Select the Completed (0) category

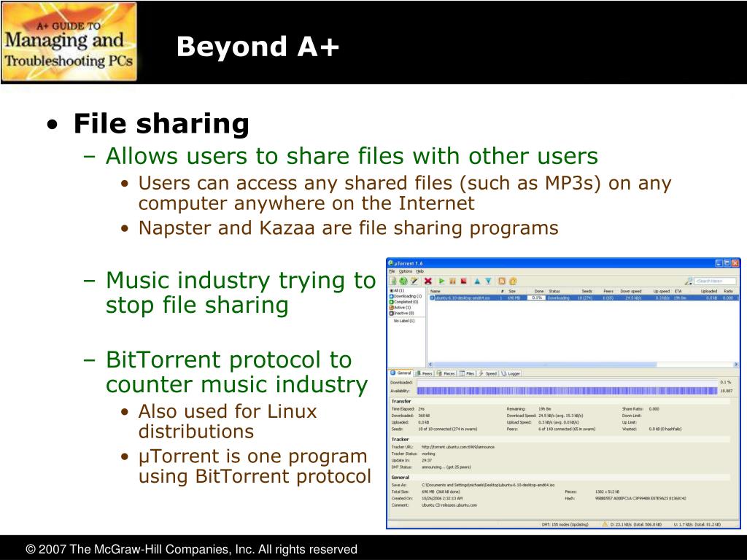click(404, 302)
